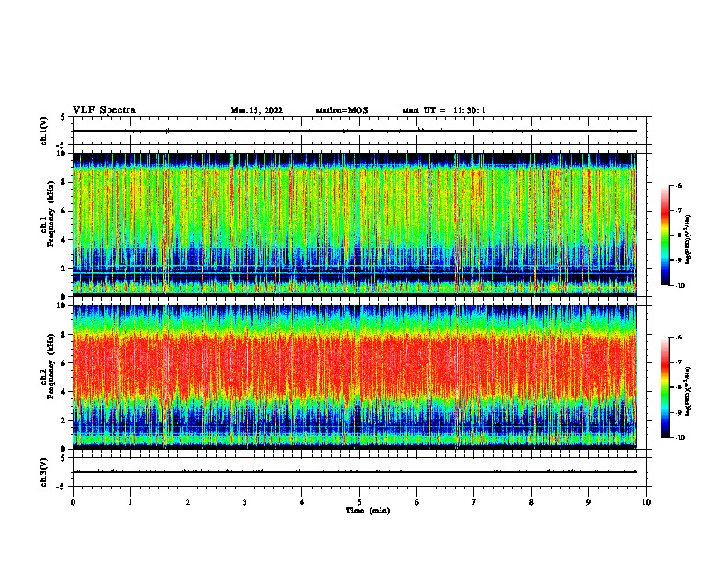This screenshot has width=728, height=563.
Task: Click time axis tick label "7"
Action: [474, 502]
